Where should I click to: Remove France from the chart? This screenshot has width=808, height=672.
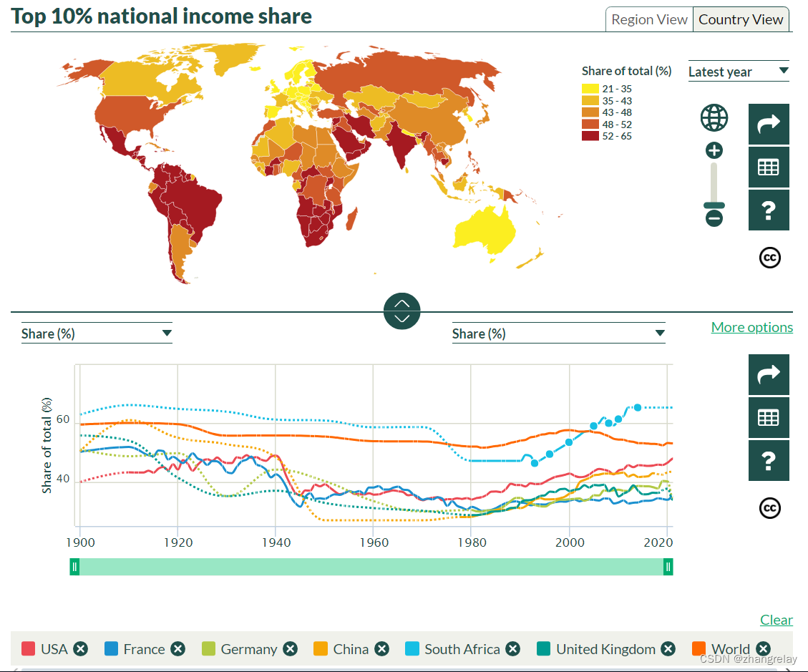pos(177,649)
